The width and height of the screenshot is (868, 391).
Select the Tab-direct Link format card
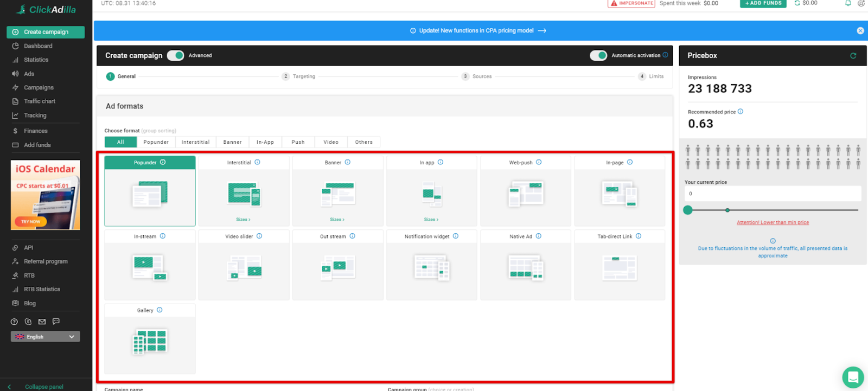point(620,265)
